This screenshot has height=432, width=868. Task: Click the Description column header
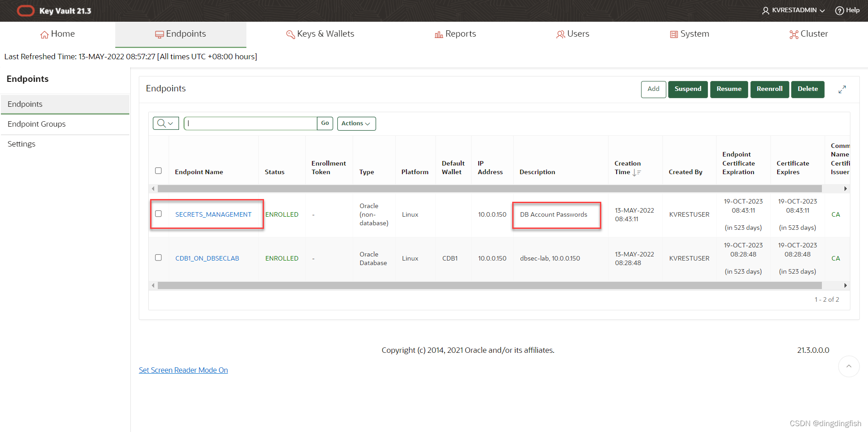537,172
